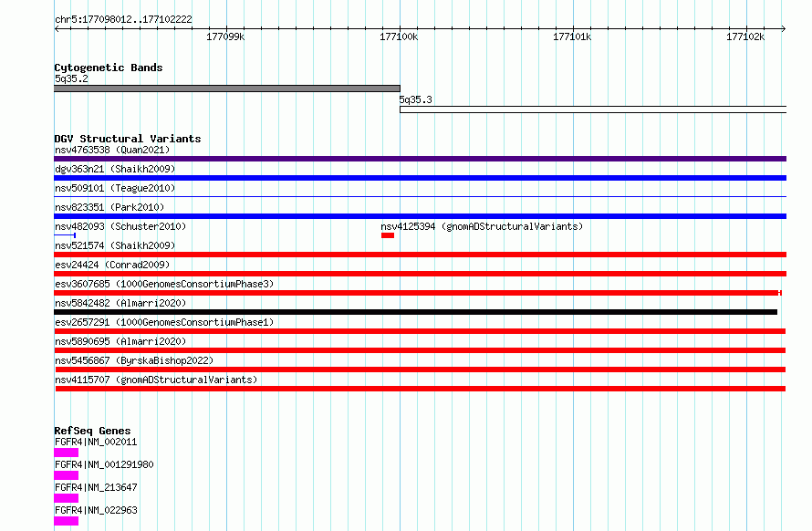Click the nsv4125394 (gnomADStructuralVariants) label

point(482,227)
